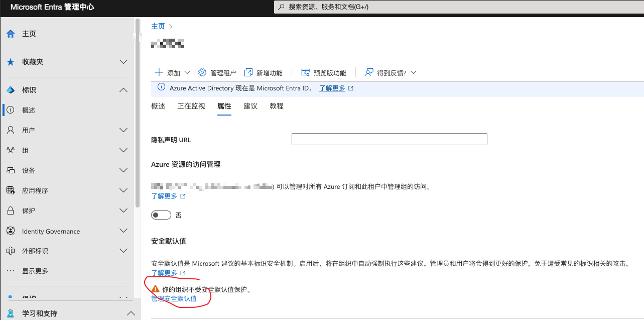Click the 外部标识 icon
Screen dimensions: 644x320
[11, 251]
